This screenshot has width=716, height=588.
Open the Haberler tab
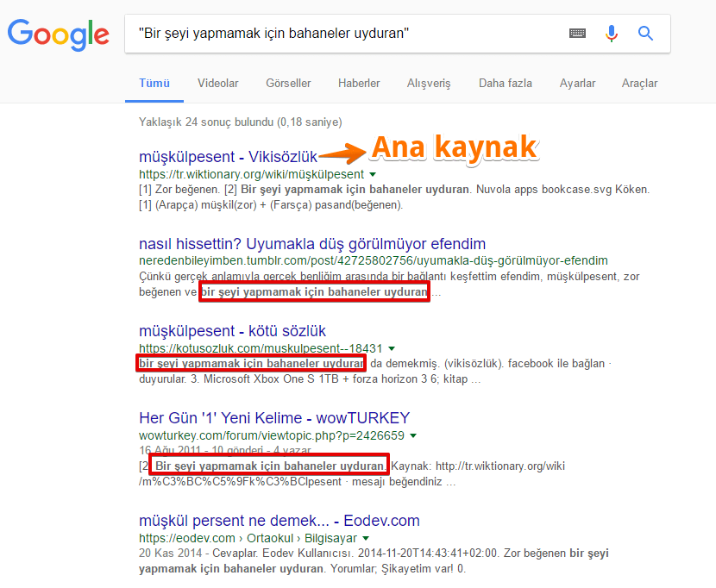pos(359,84)
